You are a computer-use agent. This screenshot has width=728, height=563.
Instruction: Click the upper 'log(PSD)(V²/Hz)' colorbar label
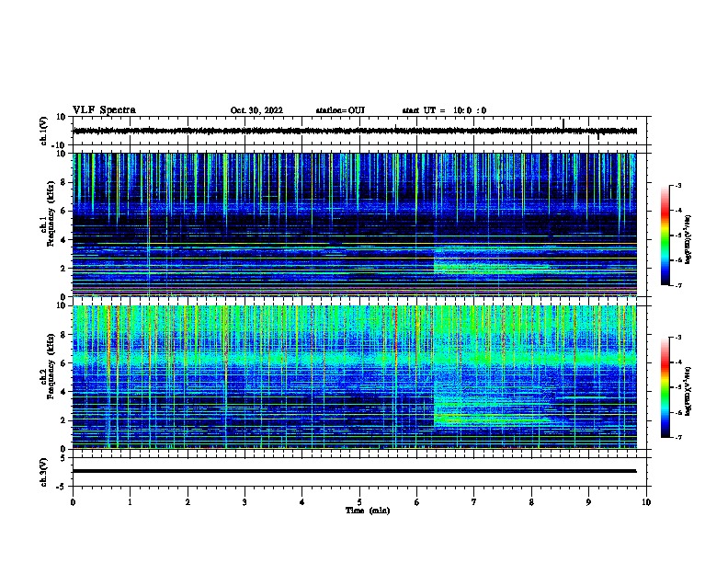tap(688, 239)
